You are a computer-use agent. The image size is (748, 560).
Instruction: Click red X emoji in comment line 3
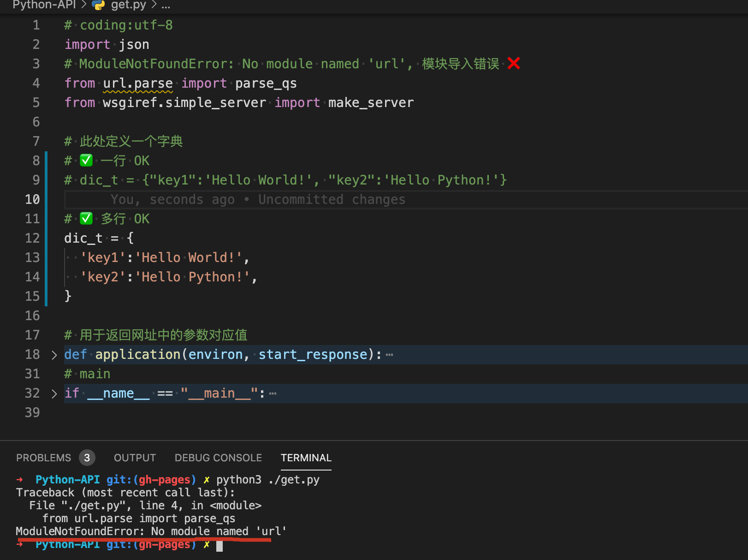click(x=514, y=63)
